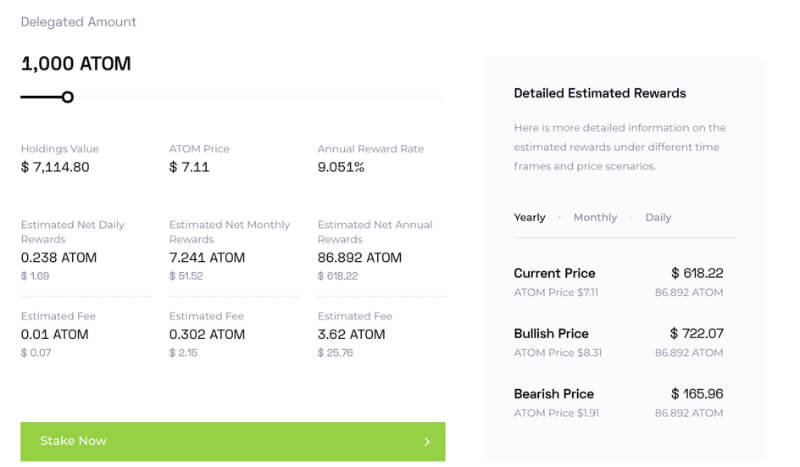Screen dimensions: 800x467
Task: Click the Annual Reward Rate 9.051% value
Action: pos(341,167)
